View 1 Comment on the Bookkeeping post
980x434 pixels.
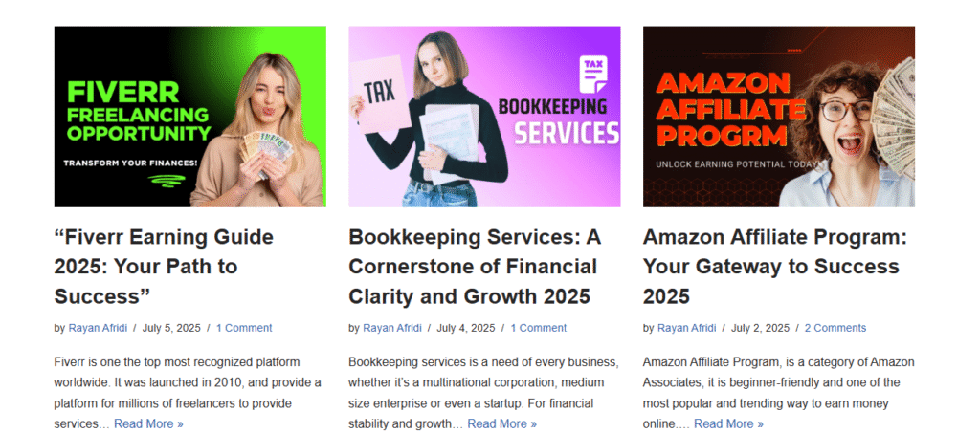(538, 328)
